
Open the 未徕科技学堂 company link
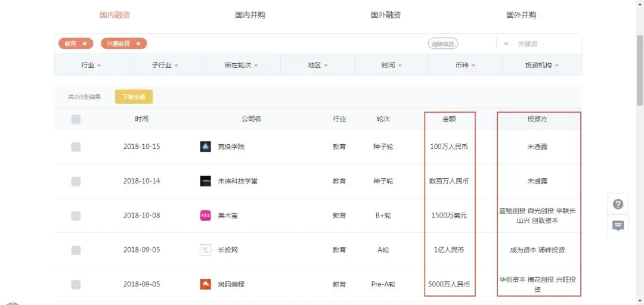click(x=238, y=181)
